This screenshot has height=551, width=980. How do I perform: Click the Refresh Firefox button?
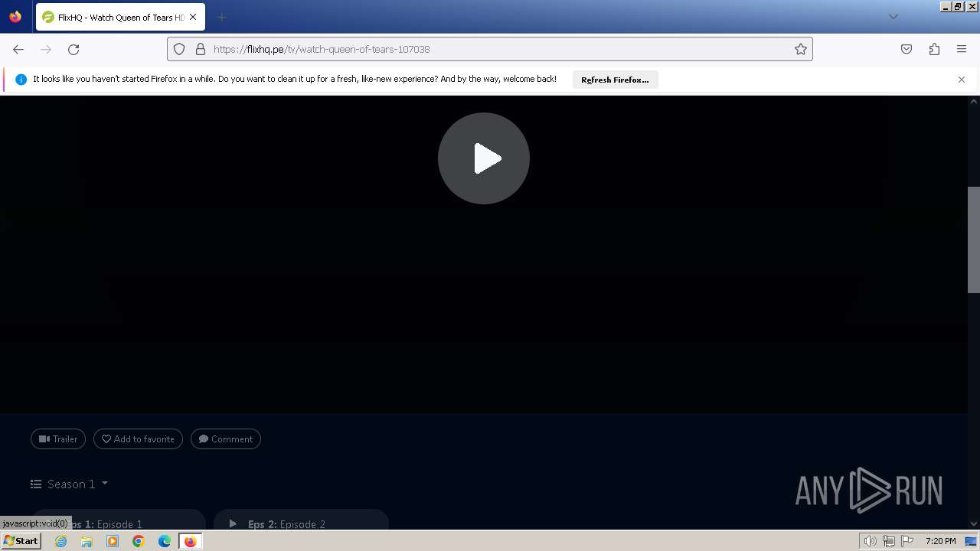615,80
